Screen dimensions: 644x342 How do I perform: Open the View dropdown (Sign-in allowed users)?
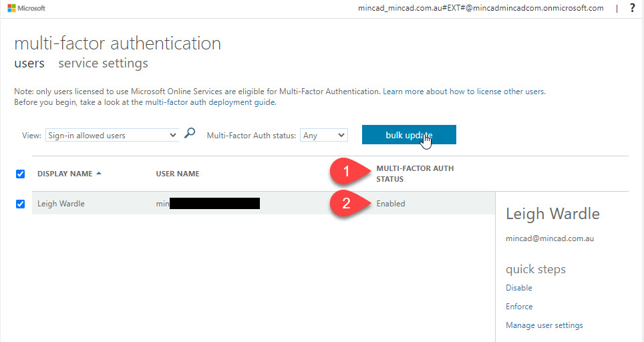112,135
